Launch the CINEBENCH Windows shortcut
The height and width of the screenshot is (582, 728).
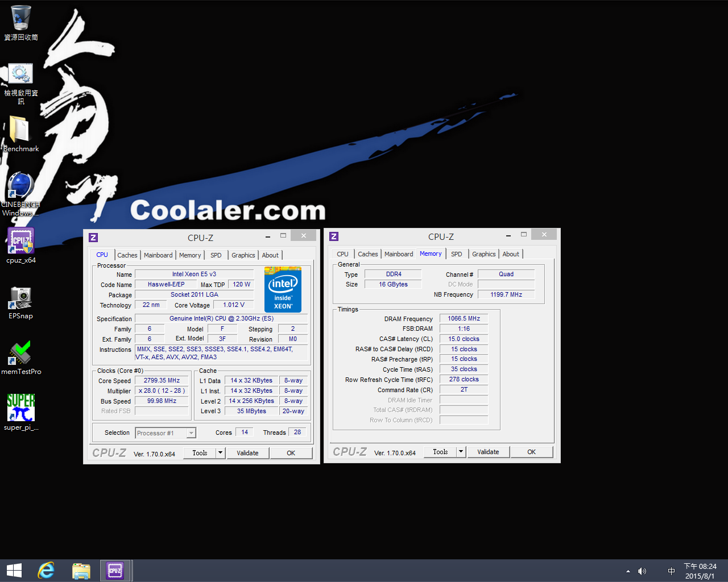pyautogui.click(x=21, y=193)
